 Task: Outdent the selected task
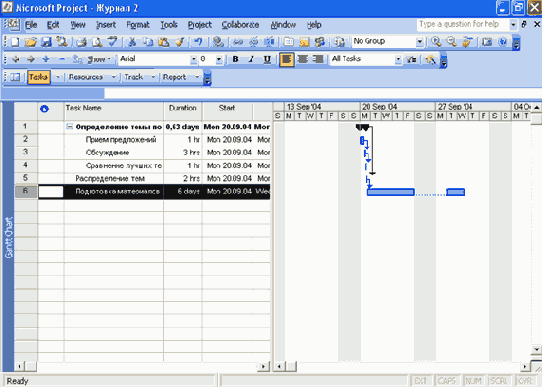(15, 59)
